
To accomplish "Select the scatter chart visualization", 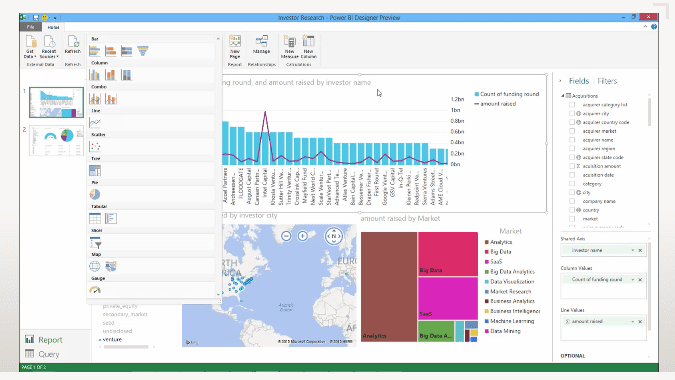I will click(95, 147).
